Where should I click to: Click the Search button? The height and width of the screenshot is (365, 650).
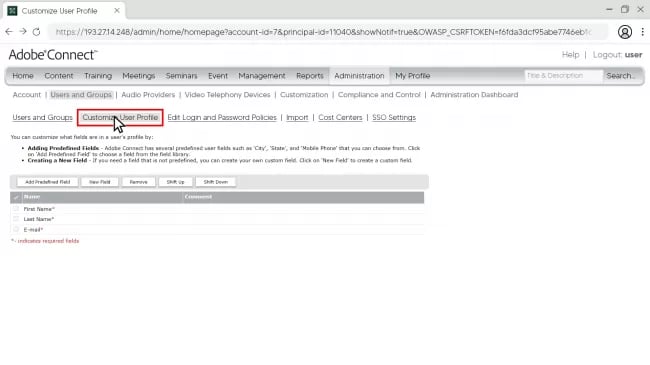621,76
